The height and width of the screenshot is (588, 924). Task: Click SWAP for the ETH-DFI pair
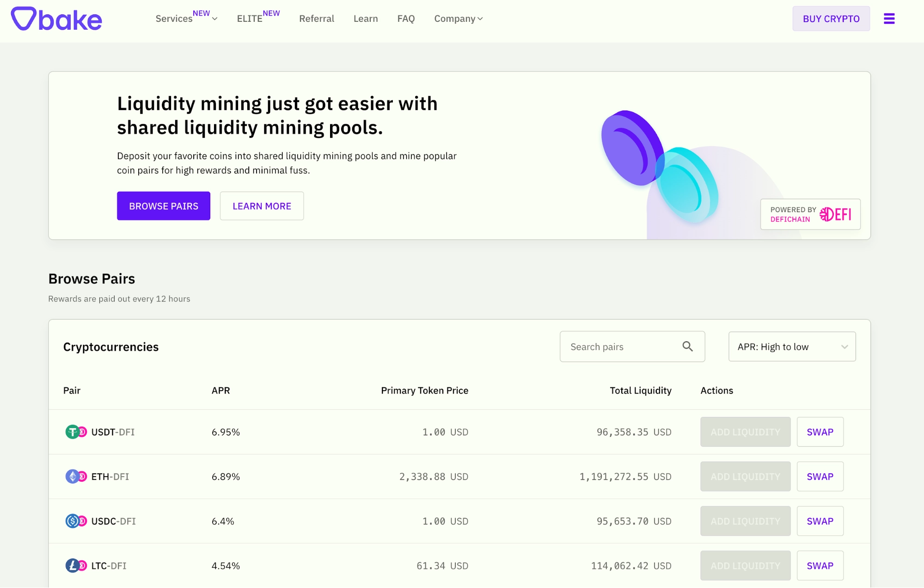820,477
